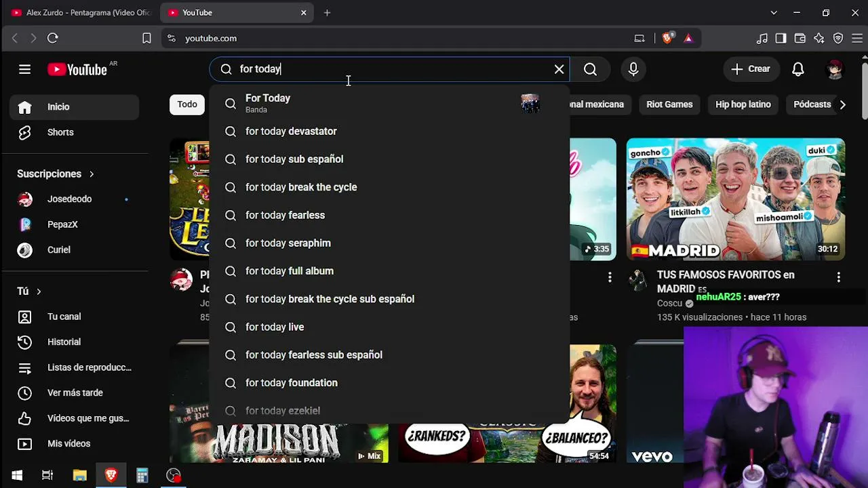Choose suggestion "for today full album"
This screenshot has height=488, width=868.
coord(389,271)
